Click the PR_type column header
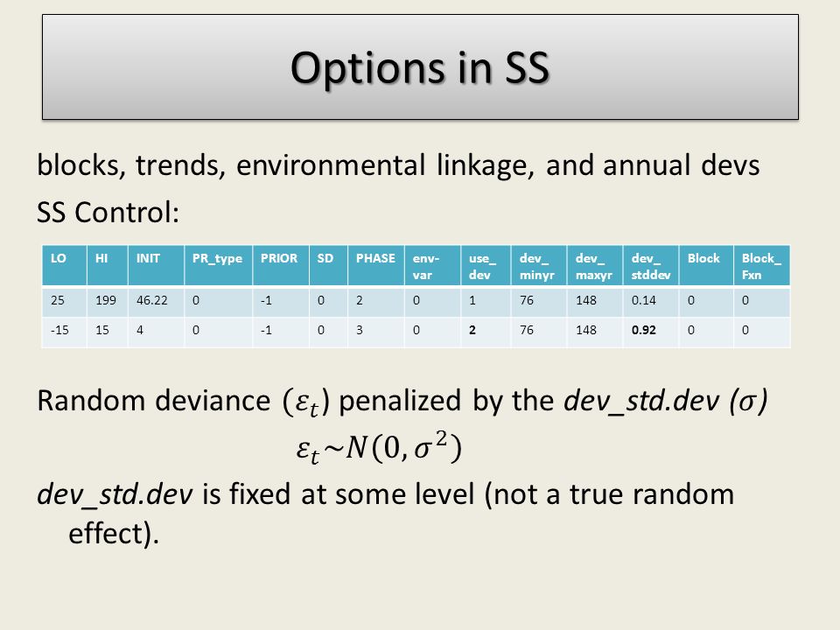This screenshot has width=840, height=630. tap(218, 266)
